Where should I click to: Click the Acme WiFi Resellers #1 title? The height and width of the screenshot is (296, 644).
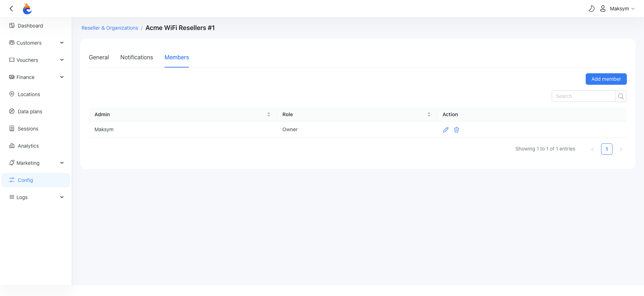(x=180, y=28)
